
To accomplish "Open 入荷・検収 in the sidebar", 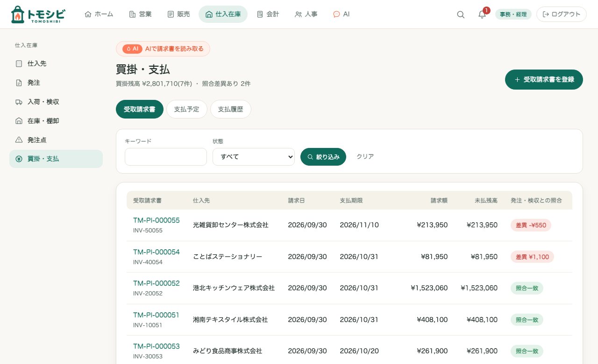I will [x=56, y=102].
